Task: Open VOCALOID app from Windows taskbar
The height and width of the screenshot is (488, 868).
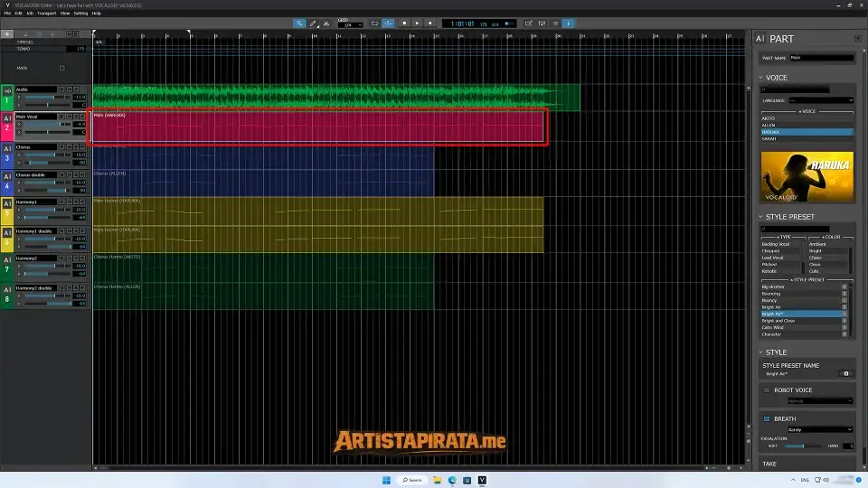Action: [482, 479]
